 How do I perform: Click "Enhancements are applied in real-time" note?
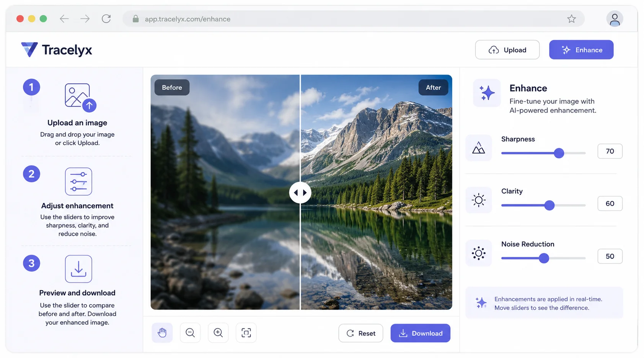(x=548, y=299)
